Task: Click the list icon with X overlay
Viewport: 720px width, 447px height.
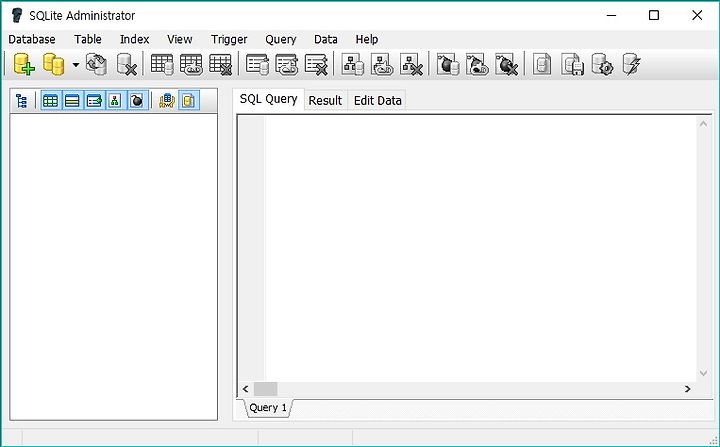Action: point(316,64)
